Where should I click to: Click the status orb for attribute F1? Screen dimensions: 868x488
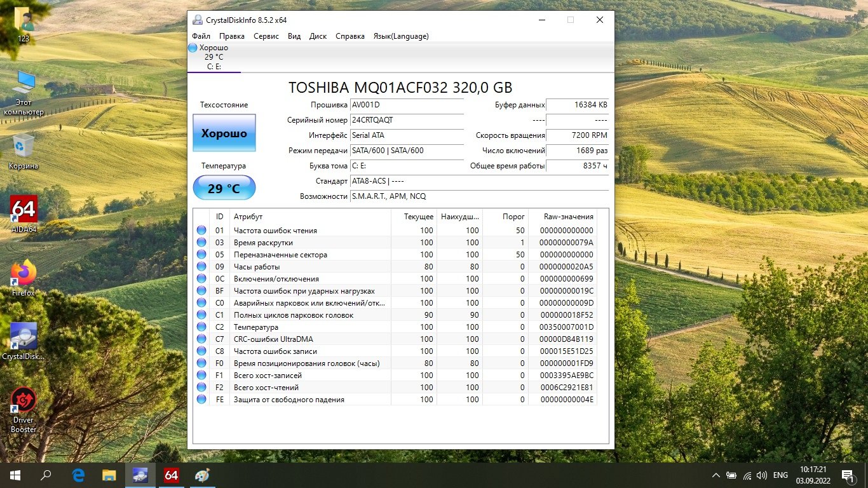pyautogui.click(x=201, y=376)
